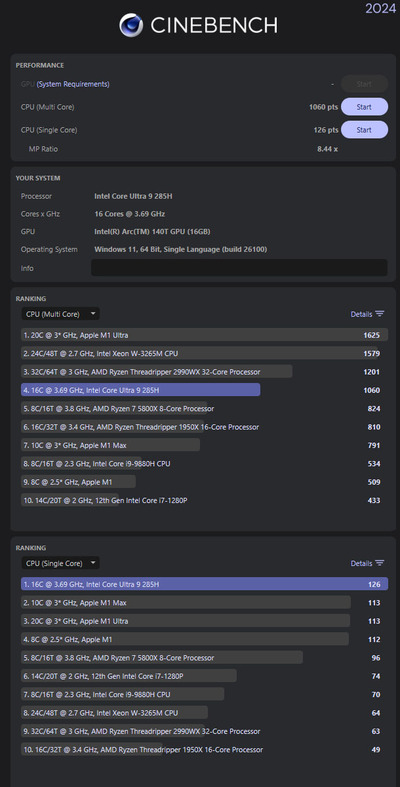Open the CPU (Single Core) ranking dropdown
The image size is (400, 787).
point(60,563)
